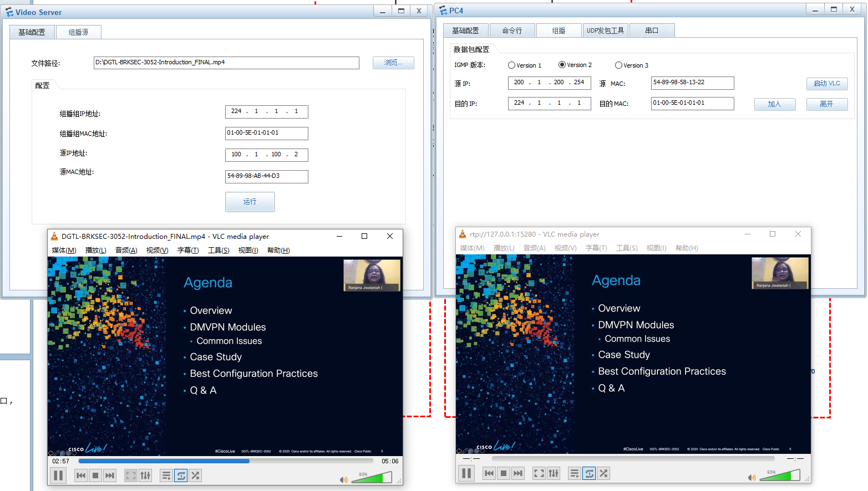Click 组播组IP地址 field in Video Server

[267, 111]
